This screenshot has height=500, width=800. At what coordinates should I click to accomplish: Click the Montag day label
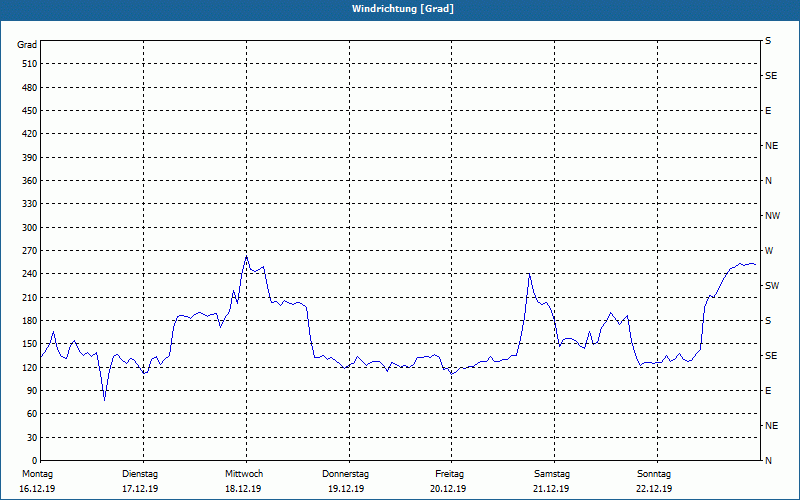point(37,474)
